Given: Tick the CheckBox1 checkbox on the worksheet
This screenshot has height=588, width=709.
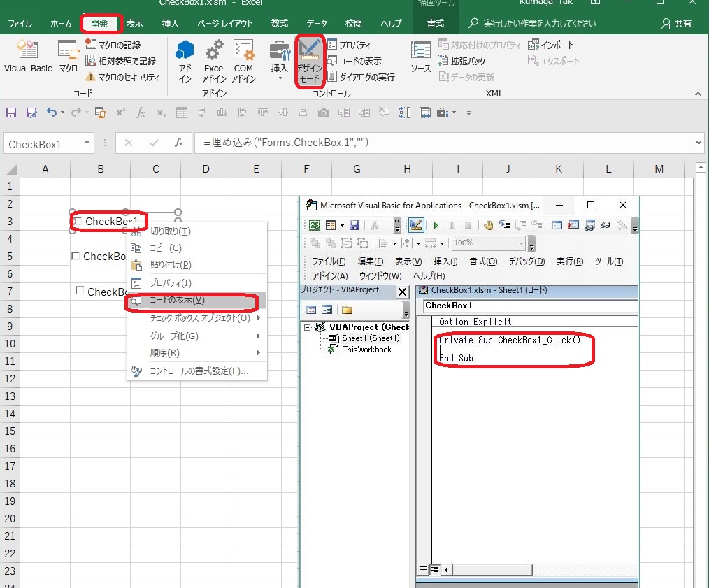Looking at the screenshot, I should pyautogui.click(x=78, y=221).
